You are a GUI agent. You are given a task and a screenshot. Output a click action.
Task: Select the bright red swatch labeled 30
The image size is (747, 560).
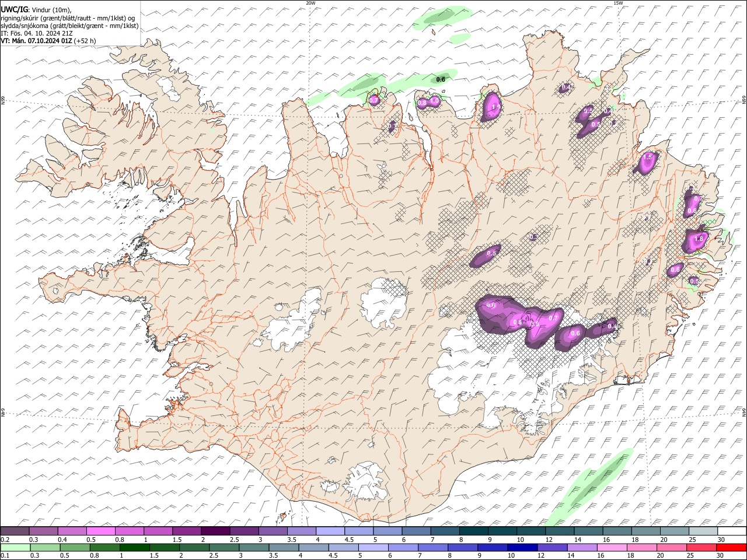pyautogui.click(x=731, y=547)
